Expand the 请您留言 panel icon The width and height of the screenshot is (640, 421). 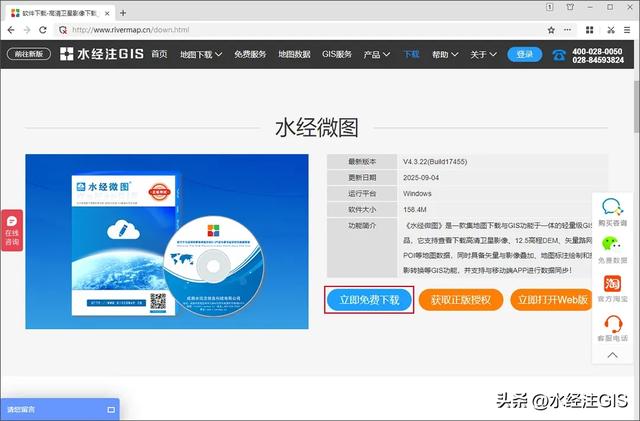click(x=111, y=410)
